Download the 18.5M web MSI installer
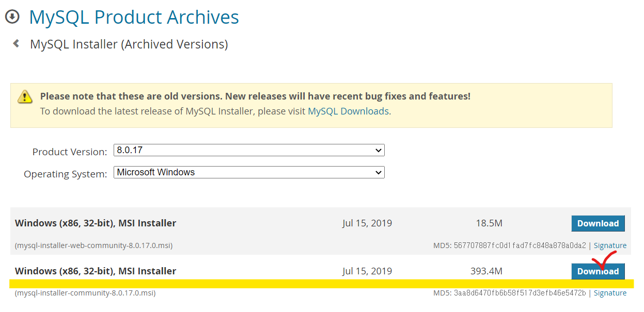The height and width of the screenshot is (312, 644). pyautogui.click(x=598, y=223)
